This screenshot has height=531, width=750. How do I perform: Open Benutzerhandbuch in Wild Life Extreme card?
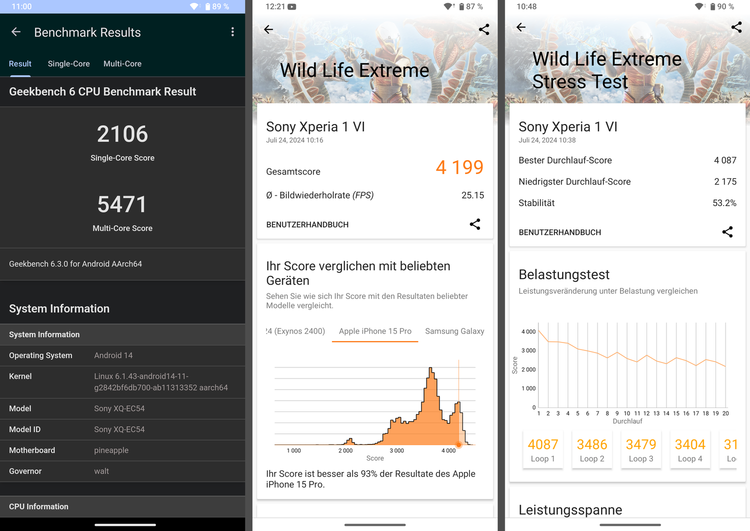308,225
